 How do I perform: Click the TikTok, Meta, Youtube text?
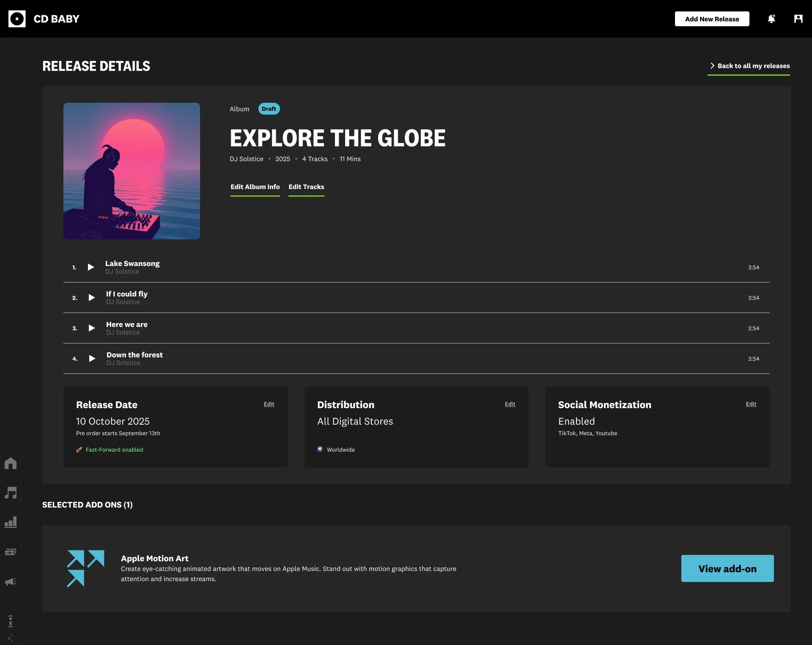coord(587,433)
